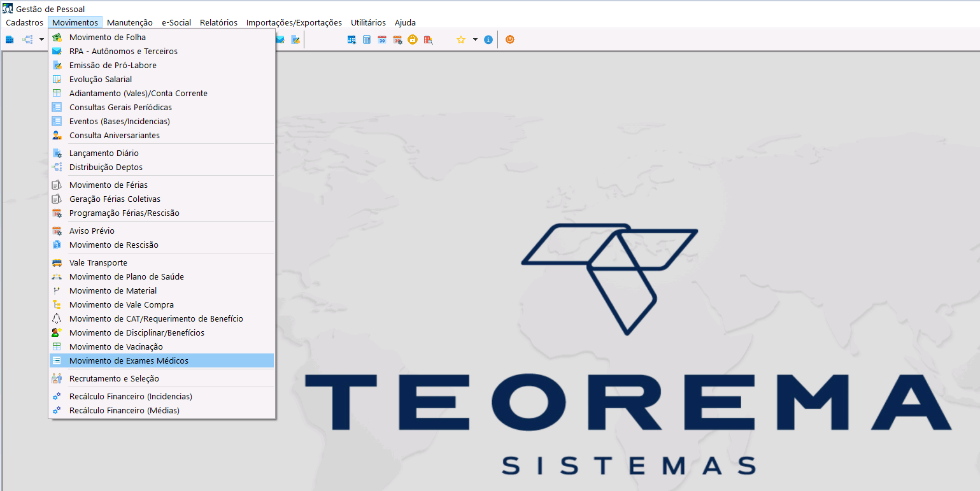Choose Programação Férias/Rescisão
Viewport: 980px width, 491px height.
tap(162, 213)
